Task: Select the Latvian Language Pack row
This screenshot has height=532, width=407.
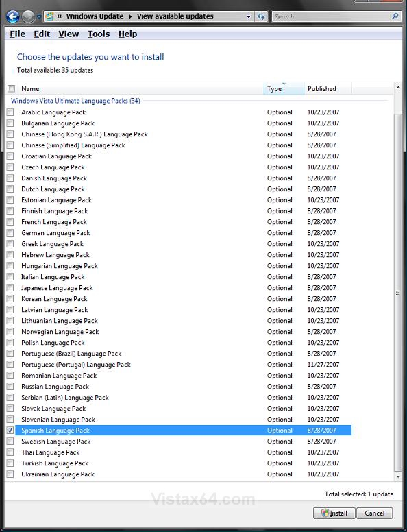Action: (183, 309)
